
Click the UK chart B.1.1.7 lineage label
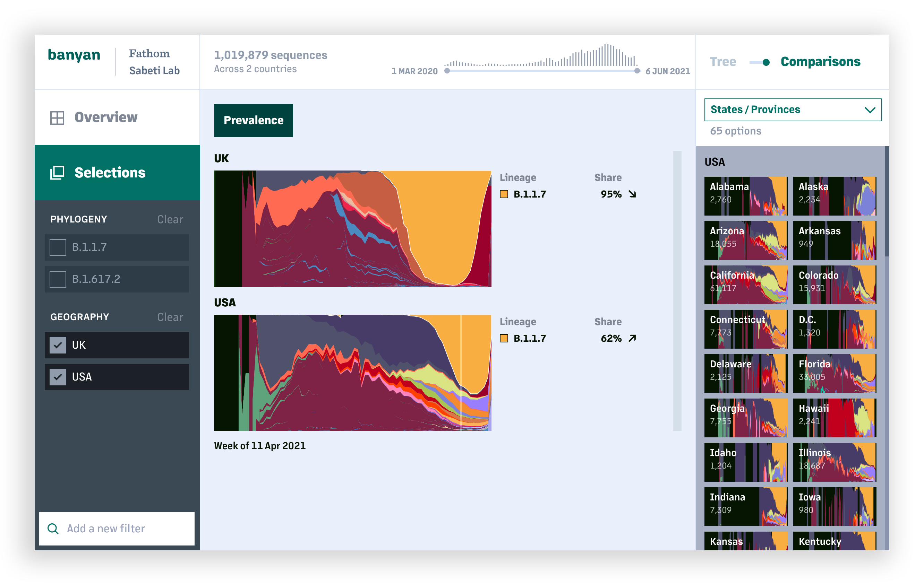530,194
